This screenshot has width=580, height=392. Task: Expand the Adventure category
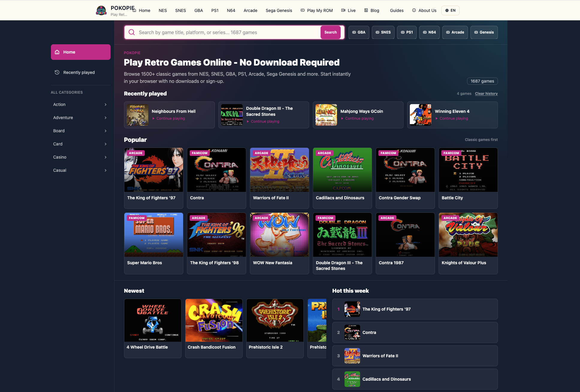point(81,118)
